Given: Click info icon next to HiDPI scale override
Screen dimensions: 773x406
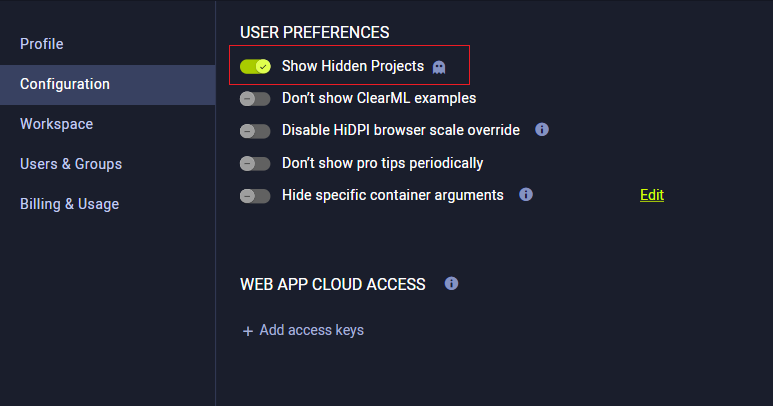Looking at the screenshot, I should [542, 130].
